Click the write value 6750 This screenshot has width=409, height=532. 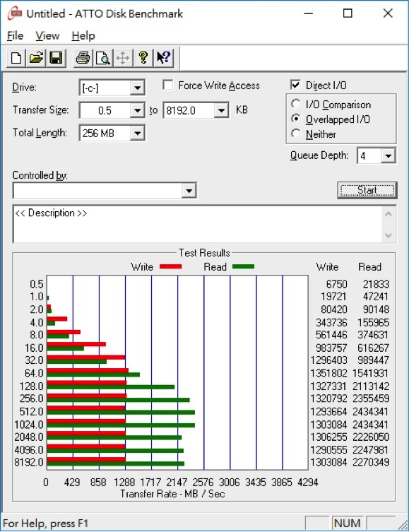pos(336,284)
